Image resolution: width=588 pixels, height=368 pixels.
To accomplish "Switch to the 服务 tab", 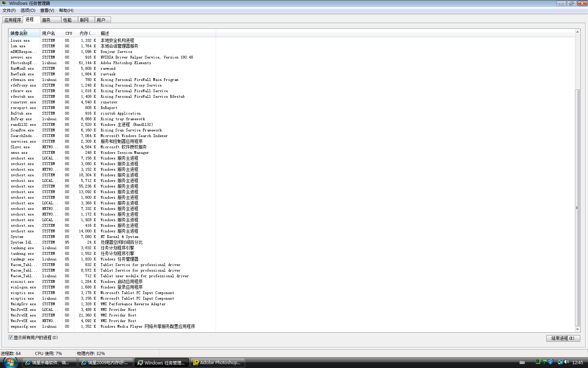I will click(x=51, y=20).
